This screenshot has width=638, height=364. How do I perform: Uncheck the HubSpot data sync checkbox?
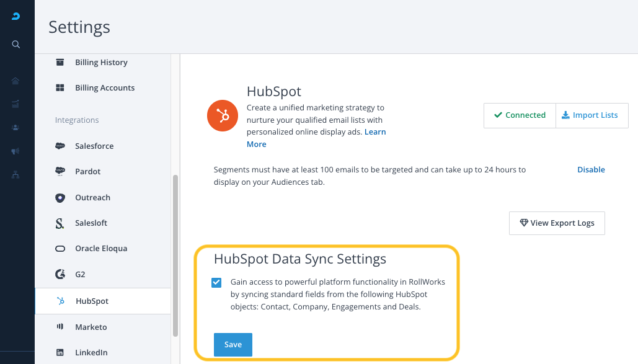click(216, 283)
